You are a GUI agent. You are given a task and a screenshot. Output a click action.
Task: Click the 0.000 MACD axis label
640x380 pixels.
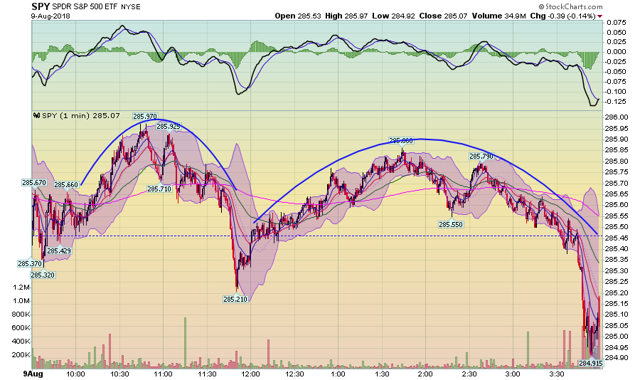coord(617,51)
